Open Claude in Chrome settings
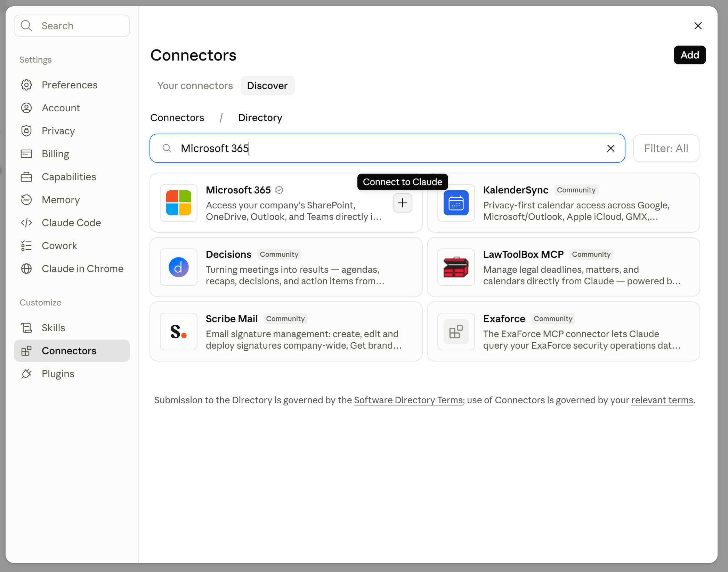This screenshot has width=728, height=572. point(72,269)
